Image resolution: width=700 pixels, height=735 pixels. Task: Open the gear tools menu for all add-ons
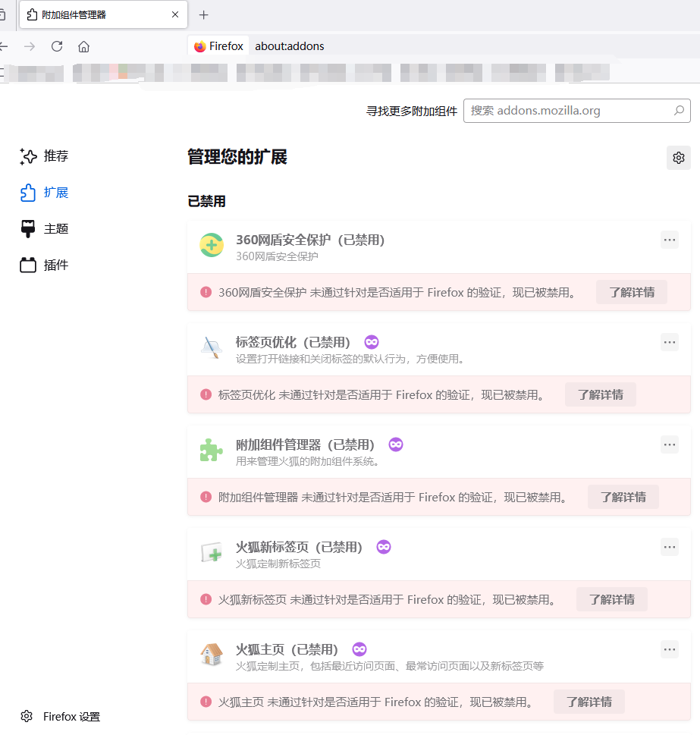tap(678, 157)
